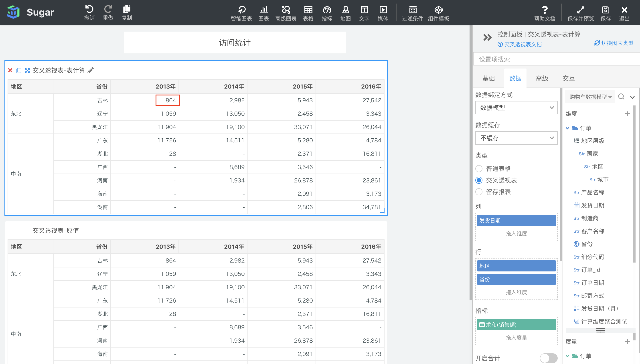The width and height of the screenshot is (640, 364).
Task: Click the Redo (重做) icon
Action: [108, 12]
